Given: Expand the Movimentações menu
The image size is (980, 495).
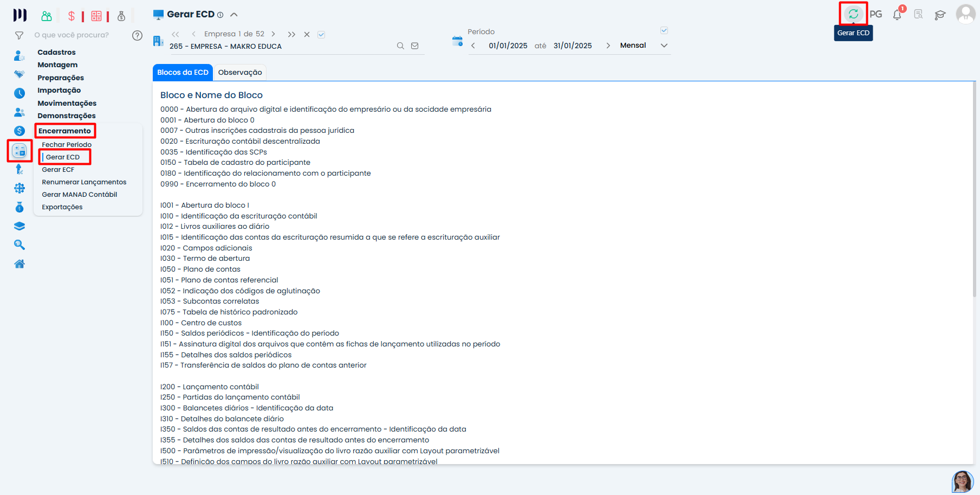Looking at the screenshot, I should pyautogui.click(x=67, y=103).
